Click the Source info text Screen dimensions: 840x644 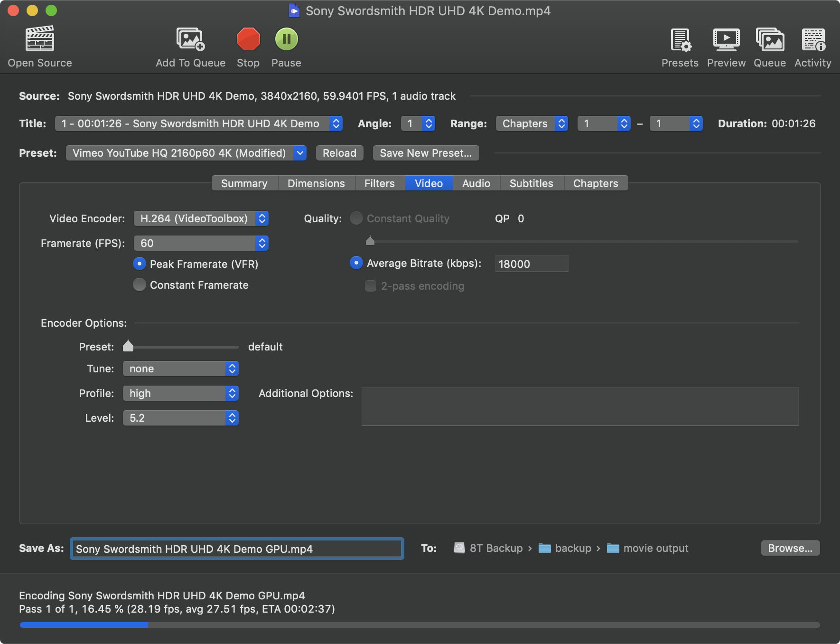click(261, 96)
